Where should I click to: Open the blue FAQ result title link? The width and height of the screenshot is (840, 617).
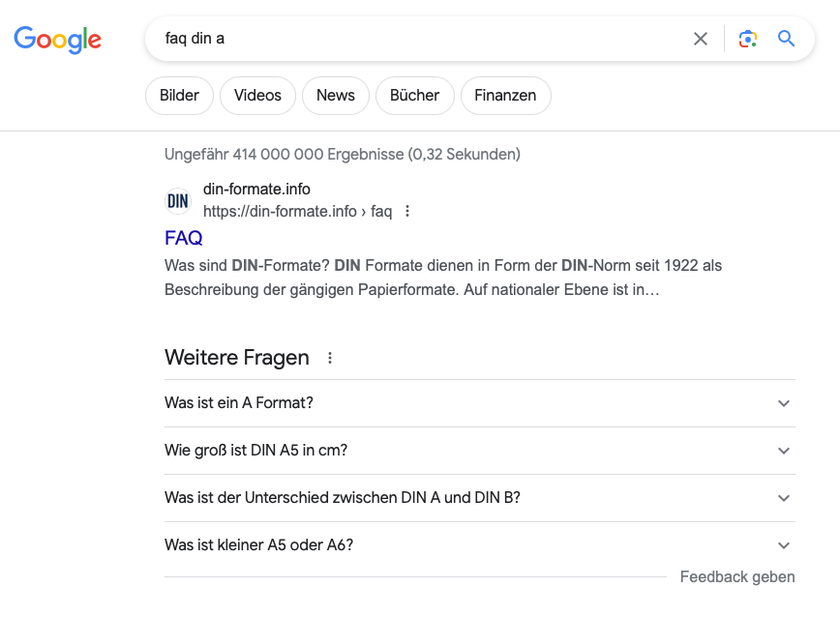[x=184, y=238]
